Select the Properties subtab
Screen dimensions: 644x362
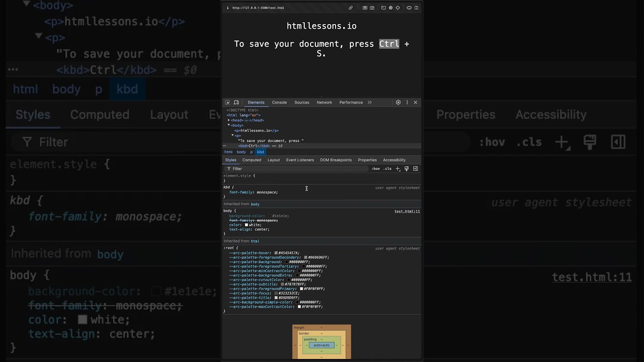pyautogui.click(x=367, y=160)
